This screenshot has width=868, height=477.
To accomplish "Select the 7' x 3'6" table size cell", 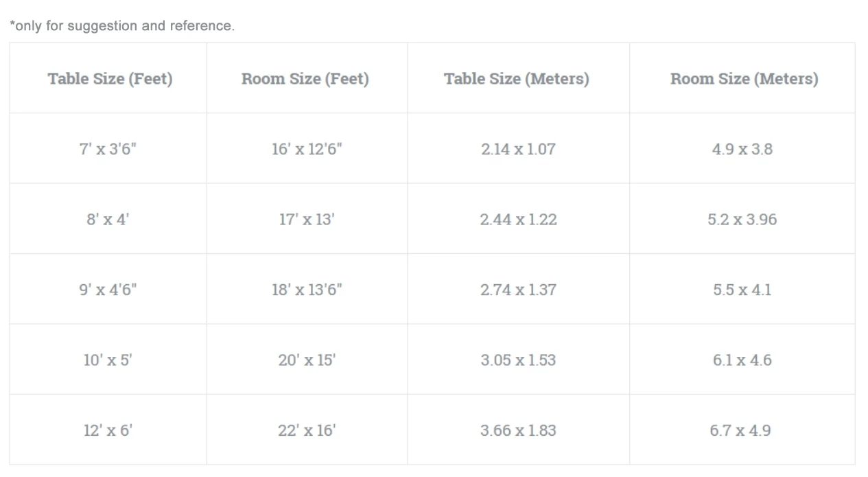I will point(108,149).
